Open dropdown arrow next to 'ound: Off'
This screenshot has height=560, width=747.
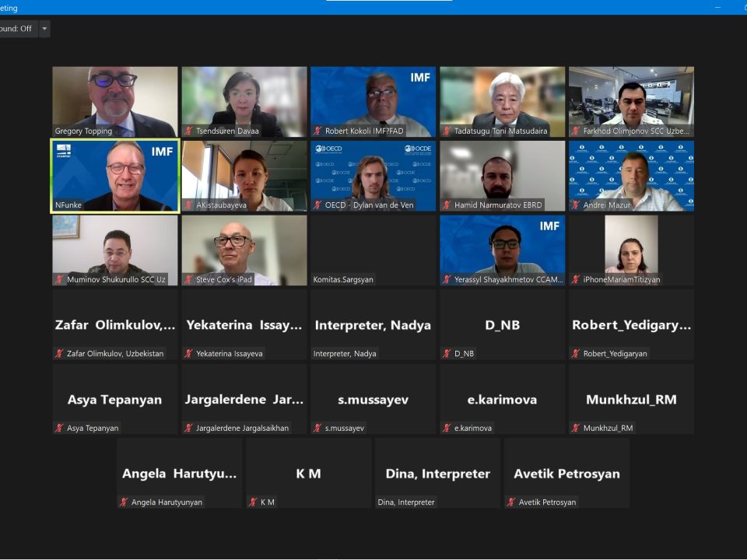(x=44, y=29)
